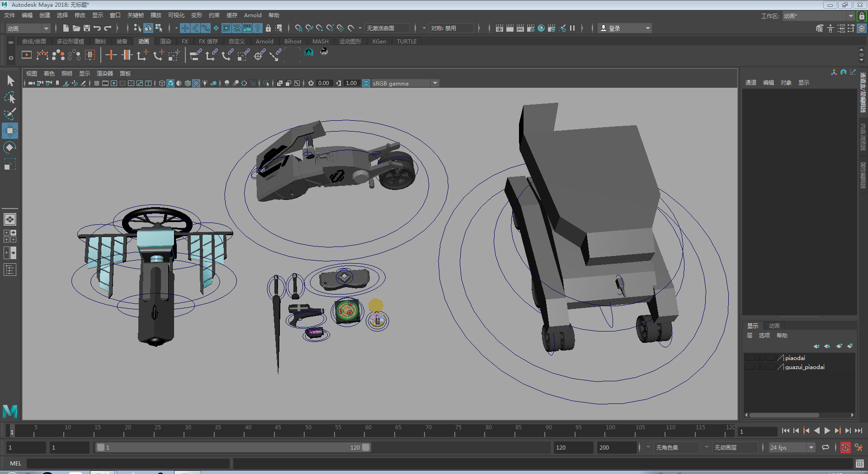Open the 24 fps frame rate dropdown
This screenshot has width=868, height=474.
point(792,447)
